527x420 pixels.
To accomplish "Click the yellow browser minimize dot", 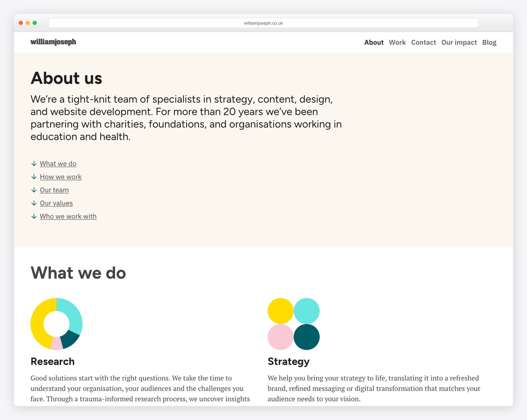I will coord(28,23).
